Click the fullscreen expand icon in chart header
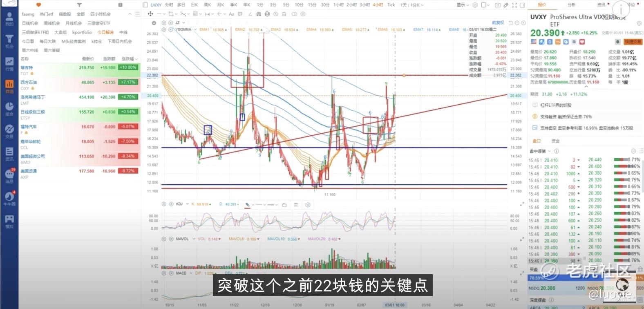The image size is (644, 309). [x=514, y=5]
